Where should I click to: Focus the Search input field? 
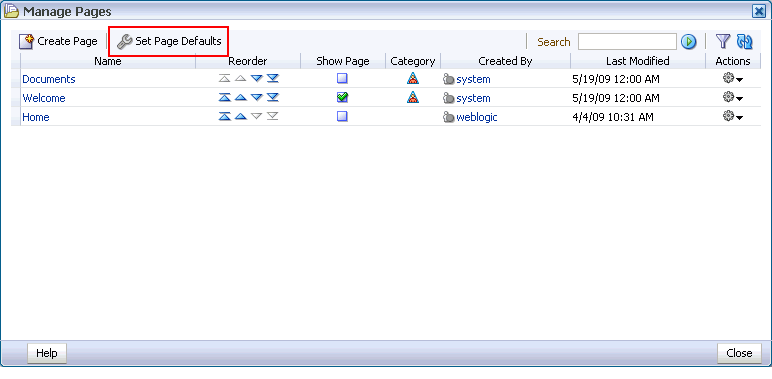point(627,42)
